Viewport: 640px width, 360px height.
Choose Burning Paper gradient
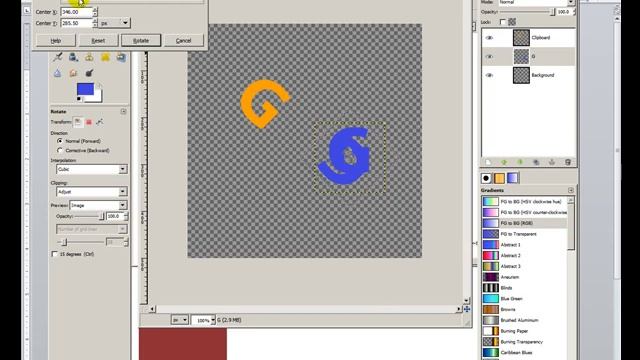point(524,331)
